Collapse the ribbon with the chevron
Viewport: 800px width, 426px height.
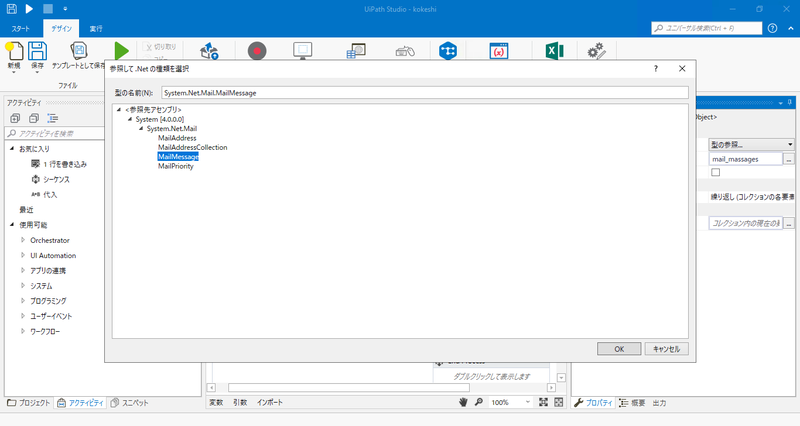791,29
